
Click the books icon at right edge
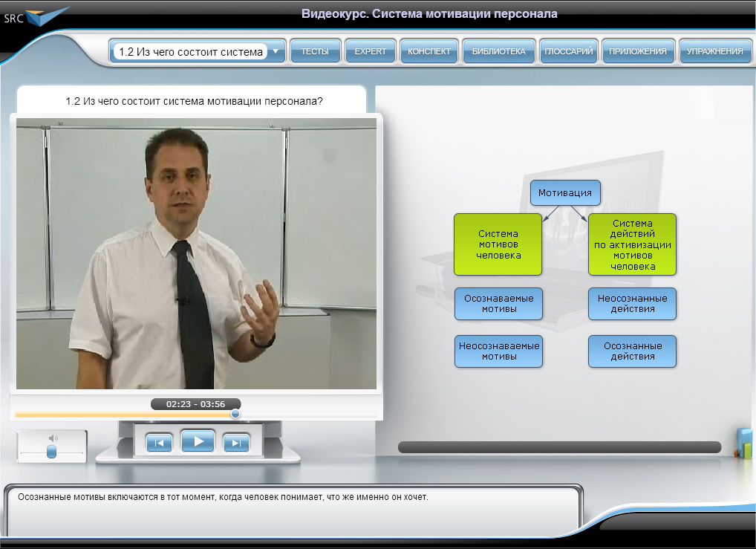coord(743,444)
